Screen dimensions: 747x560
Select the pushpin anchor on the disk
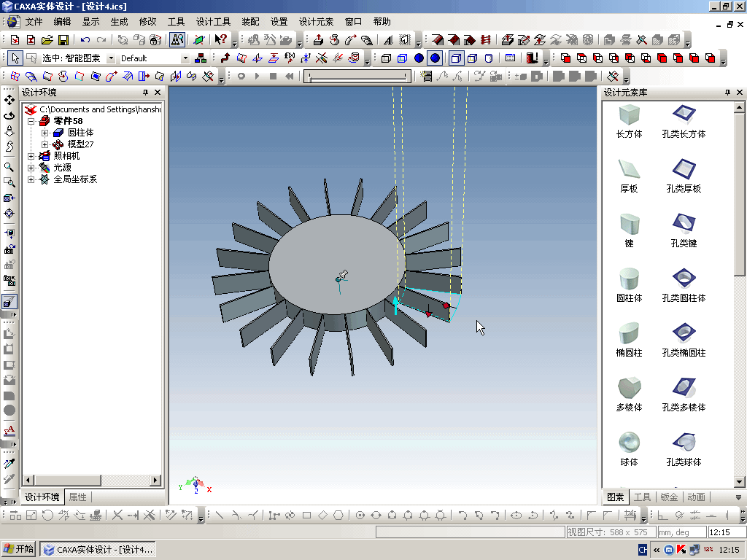(341, 276)
